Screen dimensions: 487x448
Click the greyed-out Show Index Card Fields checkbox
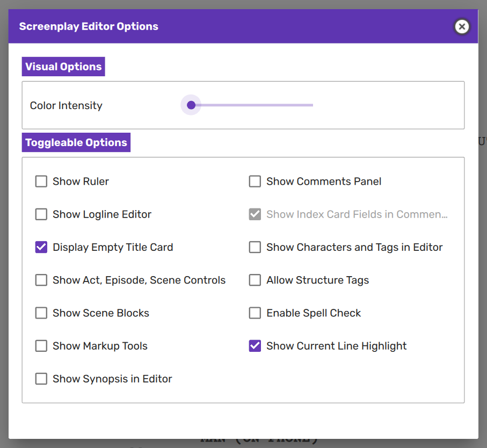255,214
